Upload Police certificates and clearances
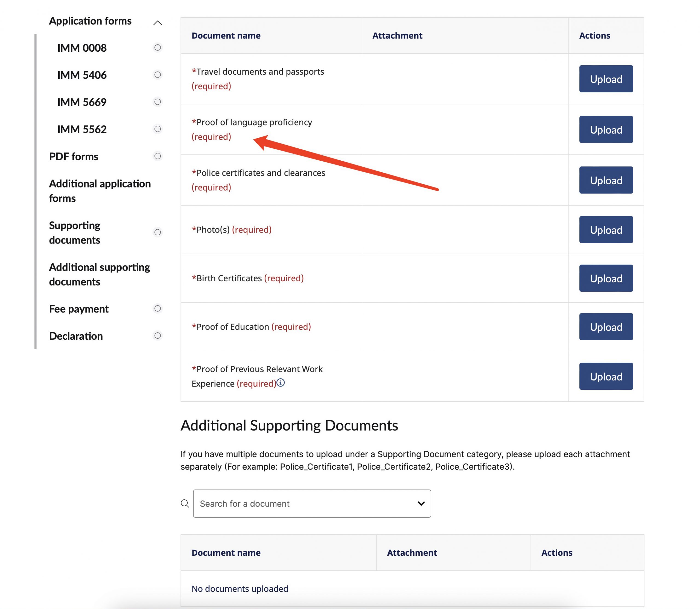 [x=606, y=180]
